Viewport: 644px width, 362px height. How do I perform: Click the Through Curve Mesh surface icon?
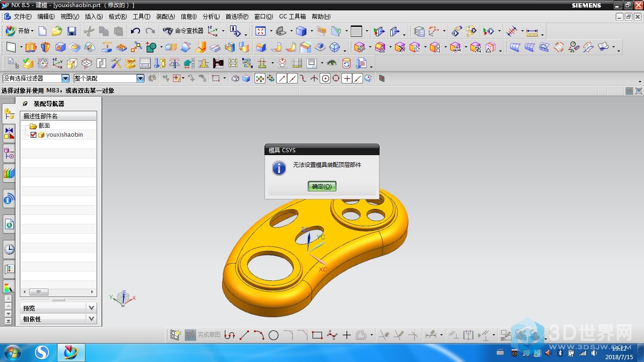530,47
